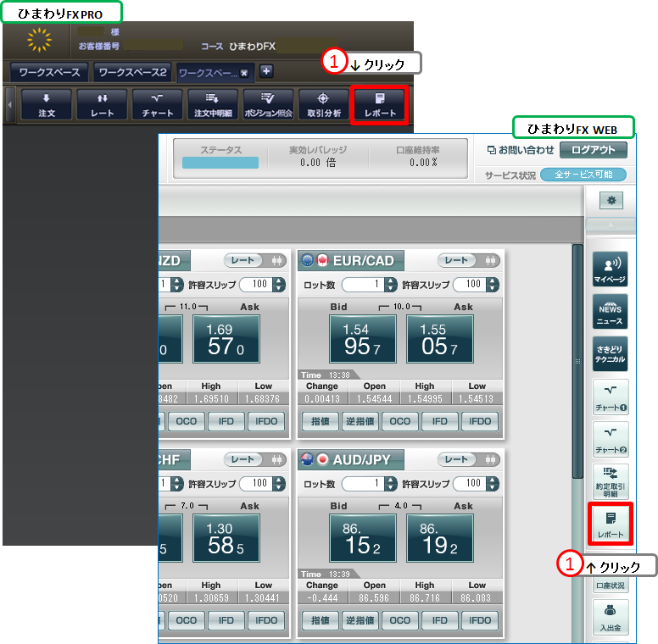Viewport: 658px width, 644px height.
Task: Adjust AUD/JPY 許容スリップ stepper arrows
Action: click(x=493, y=484)
